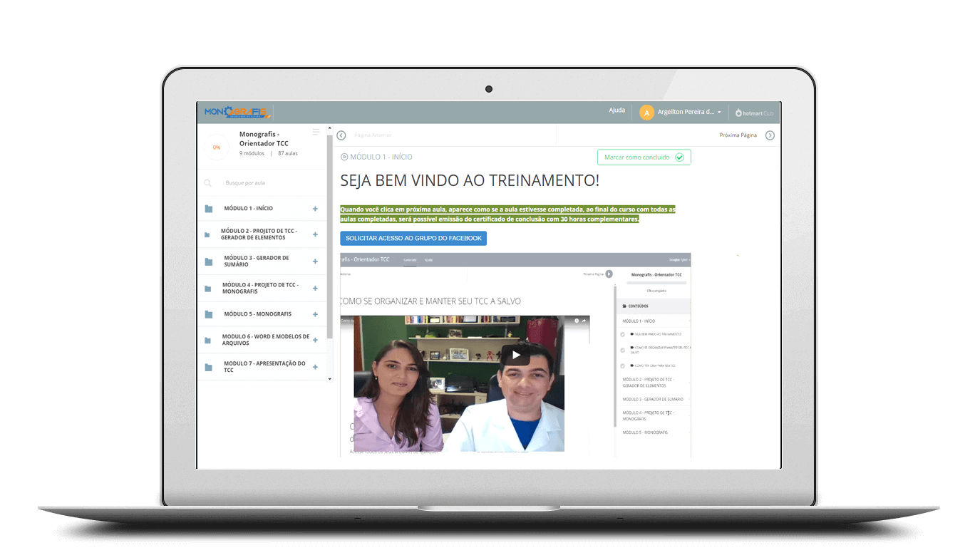975x560 pixels.
Task: Click the previous page arrow icon
Action: point(341,135)
